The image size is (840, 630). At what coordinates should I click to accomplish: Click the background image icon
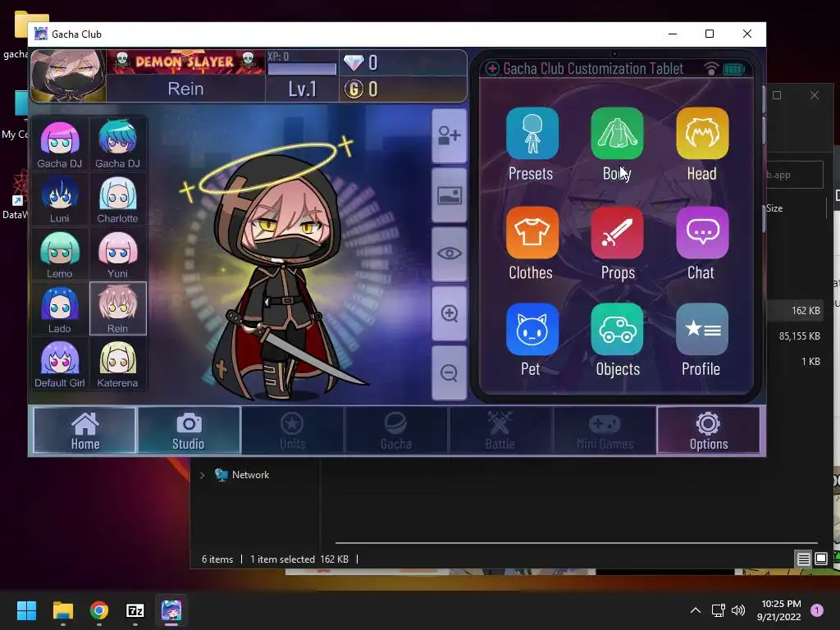pos(449,195)
